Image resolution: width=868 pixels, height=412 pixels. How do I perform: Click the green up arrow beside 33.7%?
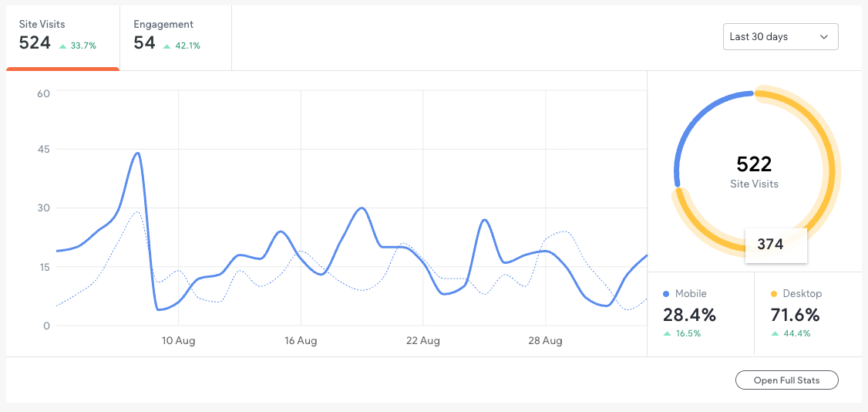pos(62,46)
